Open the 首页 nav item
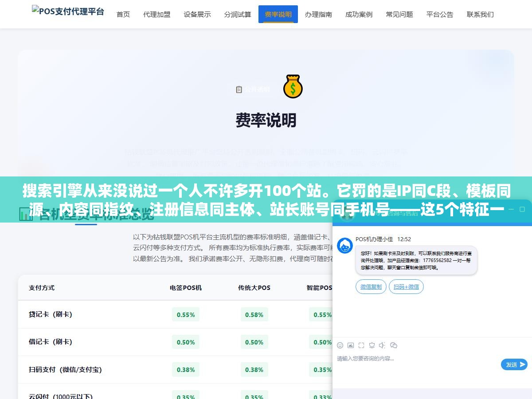 click(123, 14)
